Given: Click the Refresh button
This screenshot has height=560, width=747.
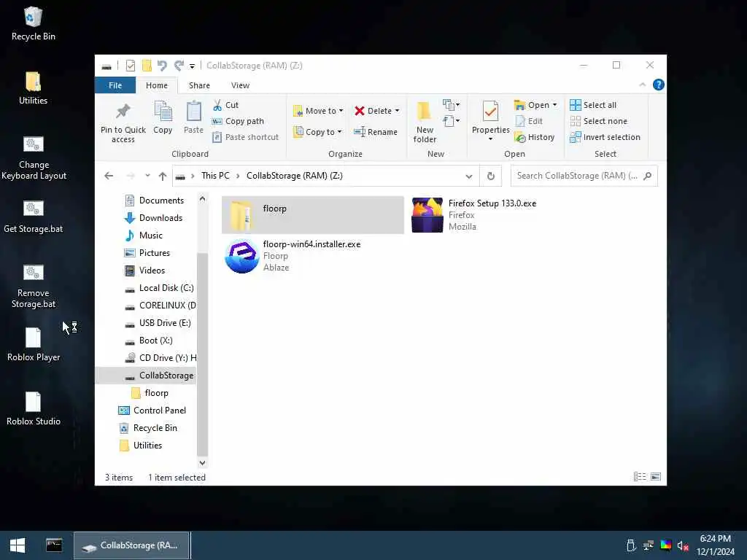Looking at the screenshot, I should 491,176.
